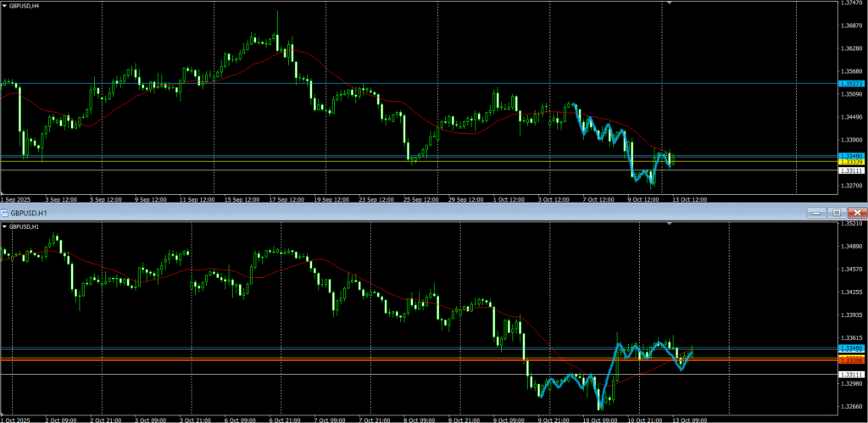
Task: Close the GBPUSD,H1 chart window
Action: 857,212
